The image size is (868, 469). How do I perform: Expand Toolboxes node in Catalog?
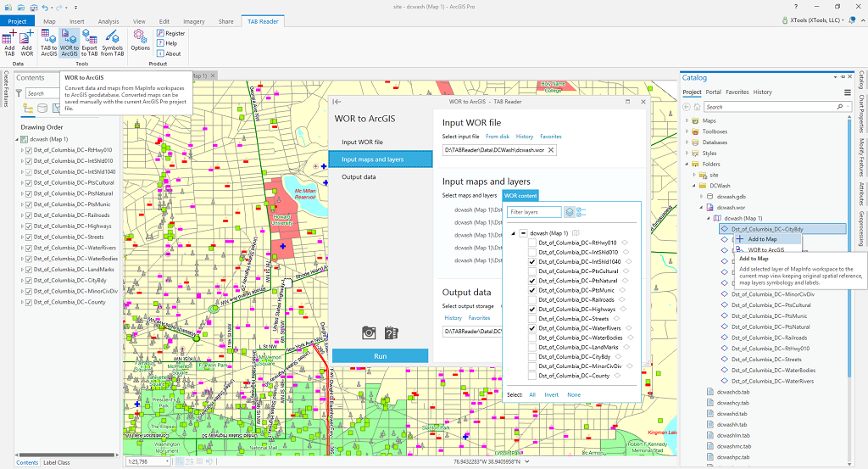pyautogui.click(x=687, y=131)
